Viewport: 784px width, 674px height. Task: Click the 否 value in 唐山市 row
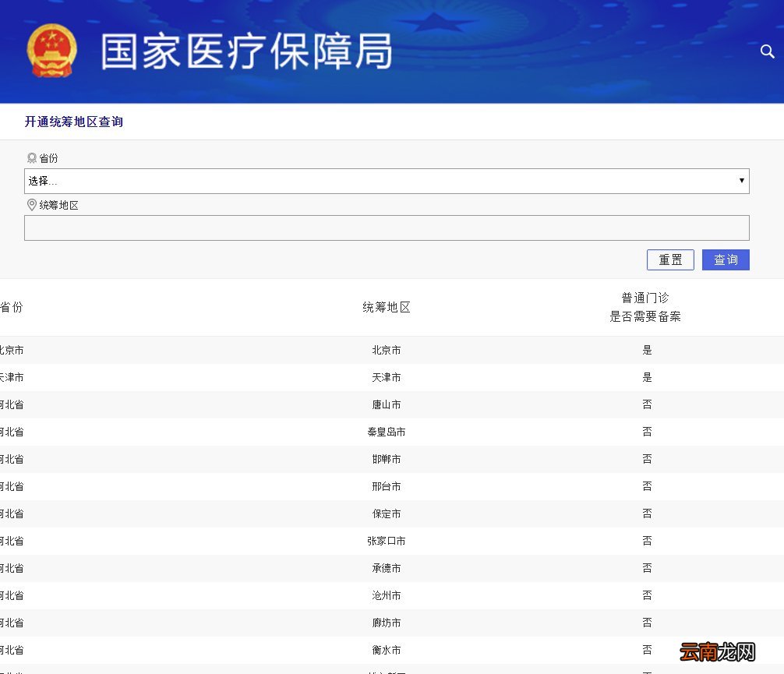[x=647, y=404]
